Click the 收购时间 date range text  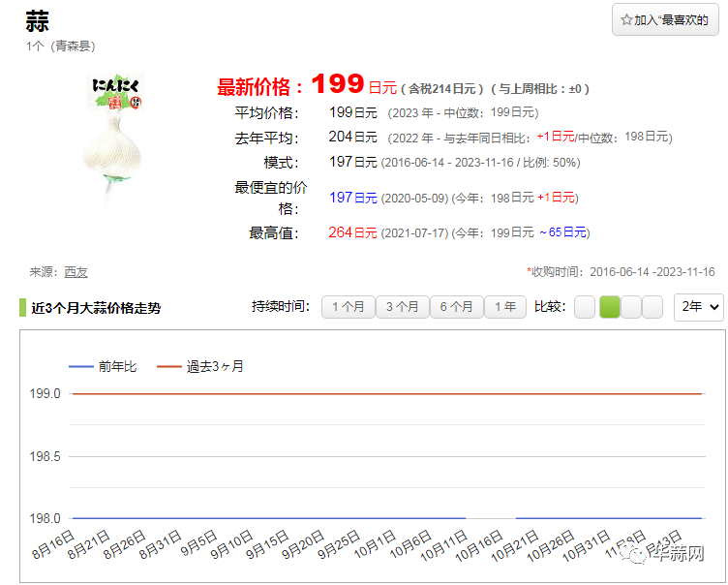[x=622, y=272]
